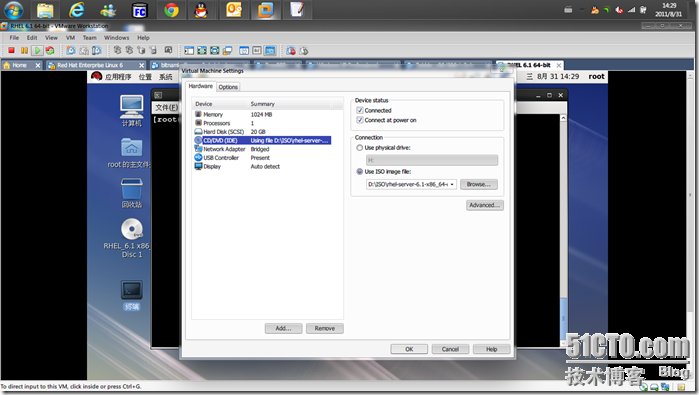
Task: Select the Processors device row
Action: tap(262, 123)
